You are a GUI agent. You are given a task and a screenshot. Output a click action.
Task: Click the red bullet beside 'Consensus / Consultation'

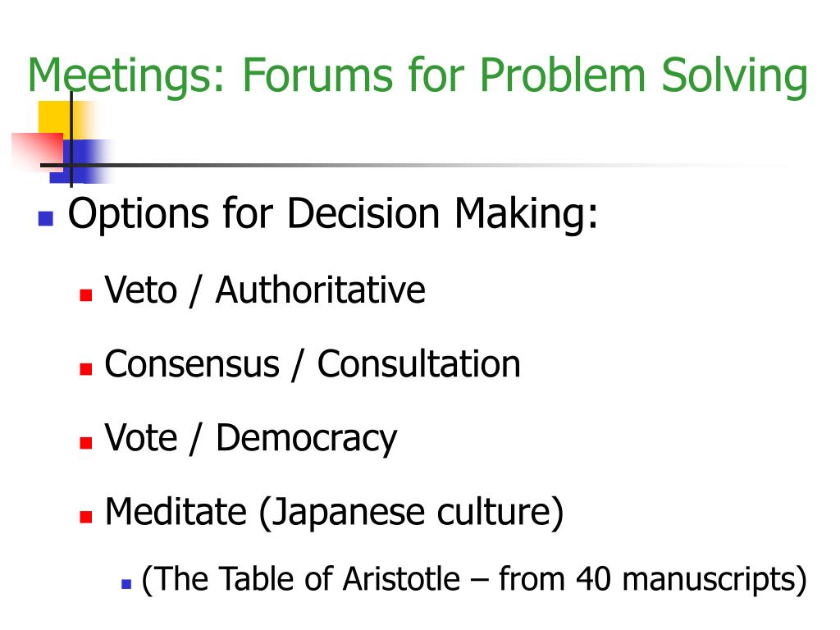pyautogui.click(x=84, y=369)
